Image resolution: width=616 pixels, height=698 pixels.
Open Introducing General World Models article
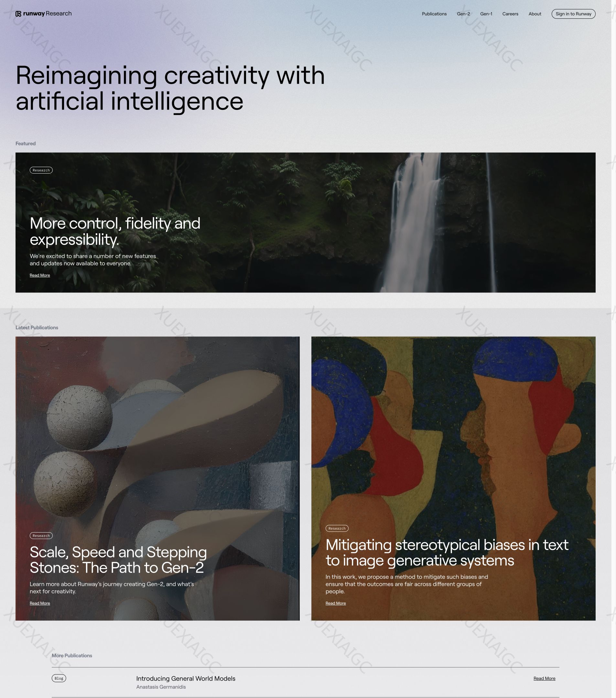click(186, 679)
